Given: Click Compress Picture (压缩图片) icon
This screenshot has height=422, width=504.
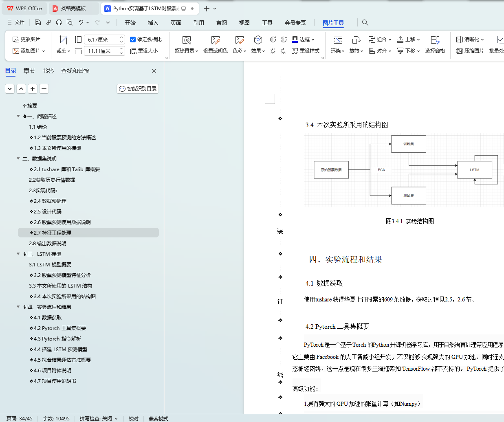Looking at the screenshot, I should point(460,51).
